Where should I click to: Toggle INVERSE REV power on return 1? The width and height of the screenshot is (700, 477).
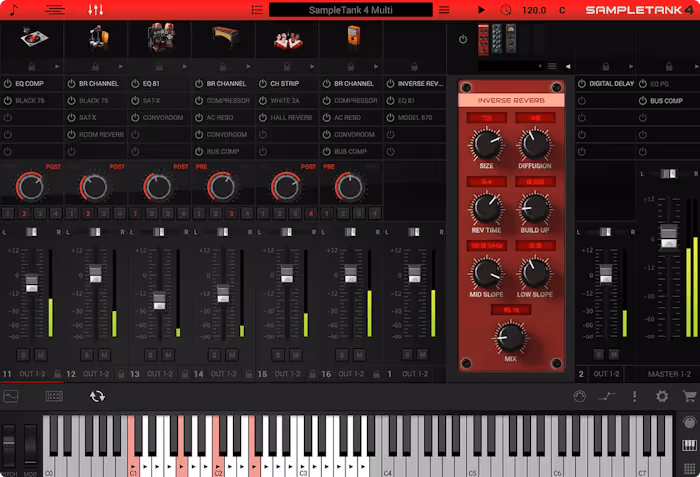click(391, 84)
